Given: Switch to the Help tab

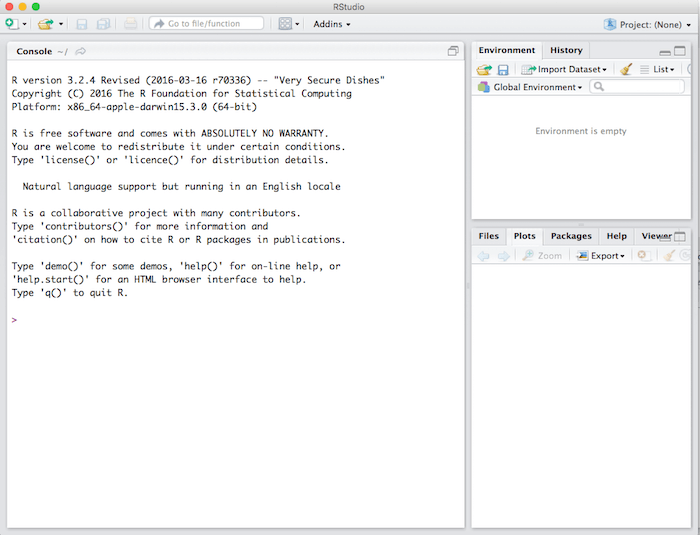Looking at the screenshot, I should [x=617, y=236].
